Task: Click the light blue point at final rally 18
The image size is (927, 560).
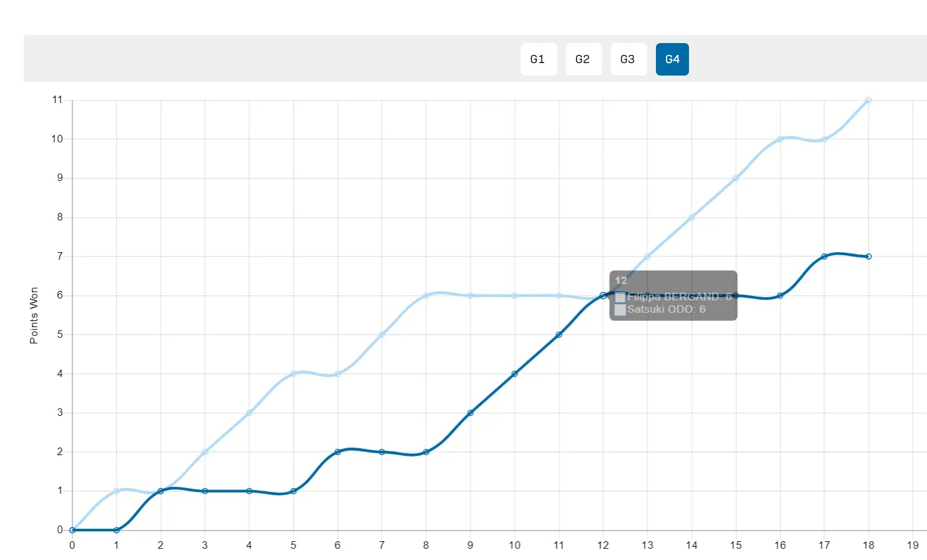Action: pyautogui.click(x=868, y=100)
